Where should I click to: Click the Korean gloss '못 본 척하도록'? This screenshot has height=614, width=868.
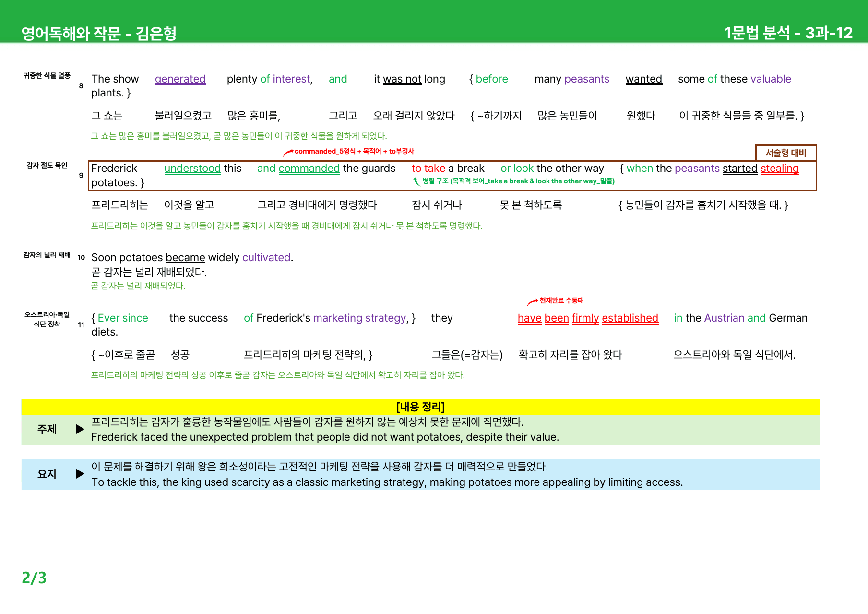[531, 205]
